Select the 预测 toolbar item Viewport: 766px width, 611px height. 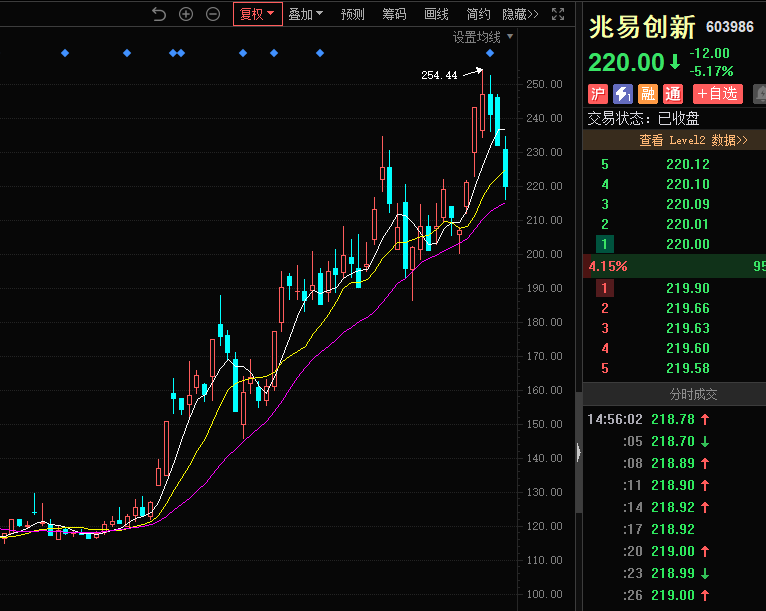(x=353, y=14)
